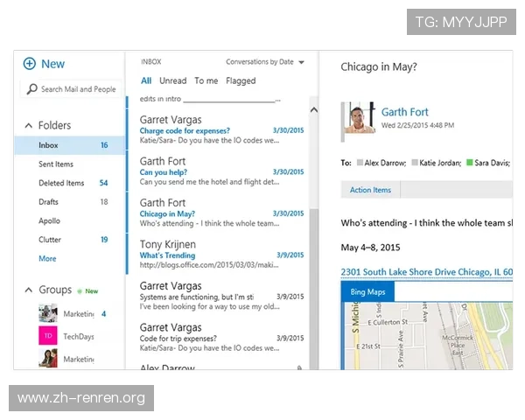The height and width of the screenshot is (420, 525).
Task: Click Sara Davis green presence indicator
Action: click(x=470, y=163)
